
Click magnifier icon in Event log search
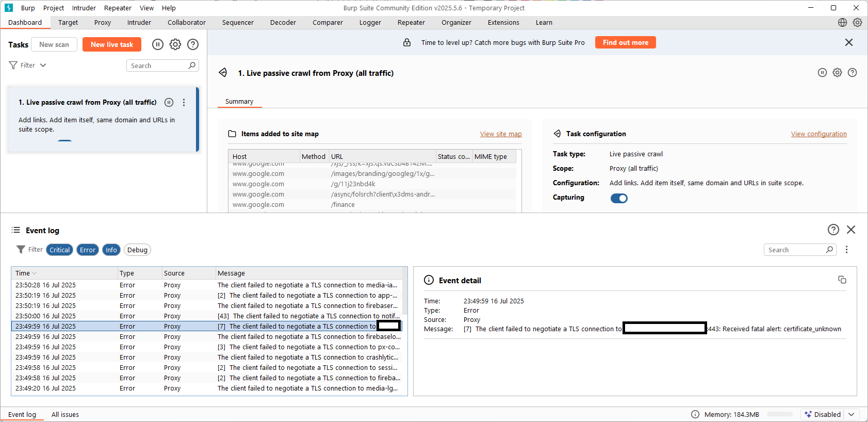[x=829, y=250]
